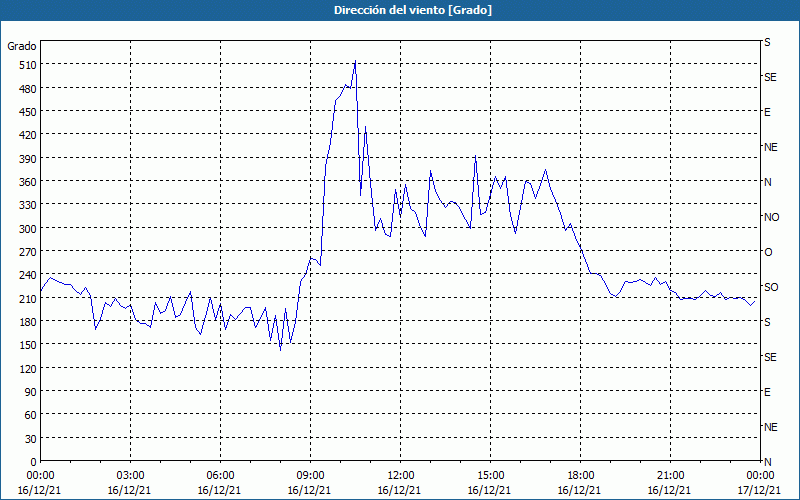Select the 'SE' compass label level with 480
Screen dimensions: 800x500
[770, 78]
